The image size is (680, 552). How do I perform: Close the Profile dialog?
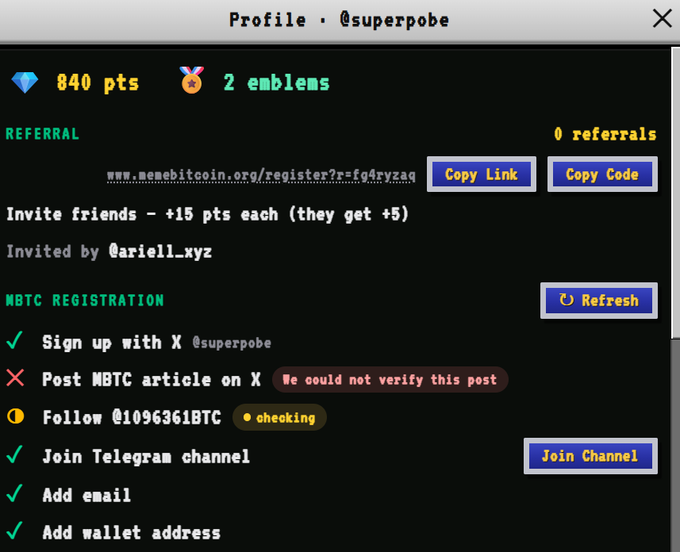point(662,19)
